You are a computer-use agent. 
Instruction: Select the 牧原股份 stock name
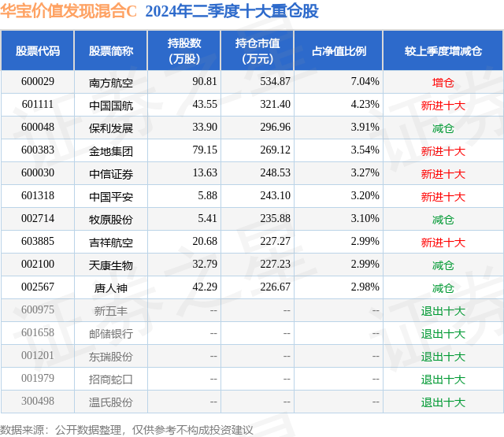click(x=111, y=220)
